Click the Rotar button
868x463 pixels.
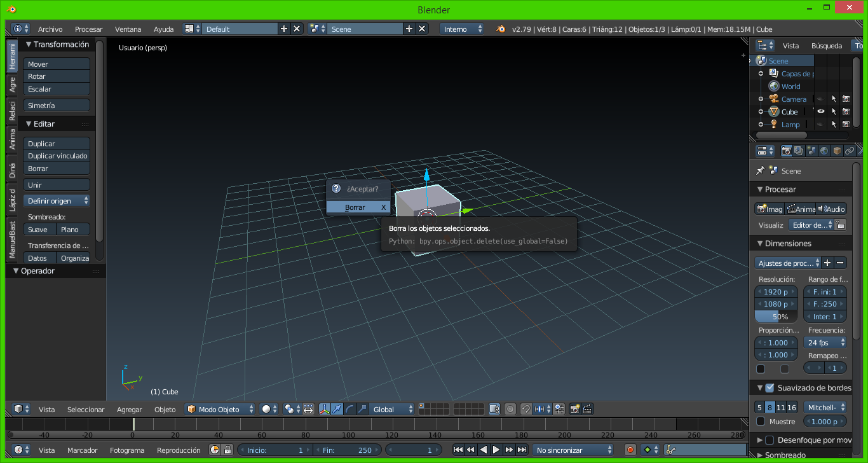[x=57, y=76]
